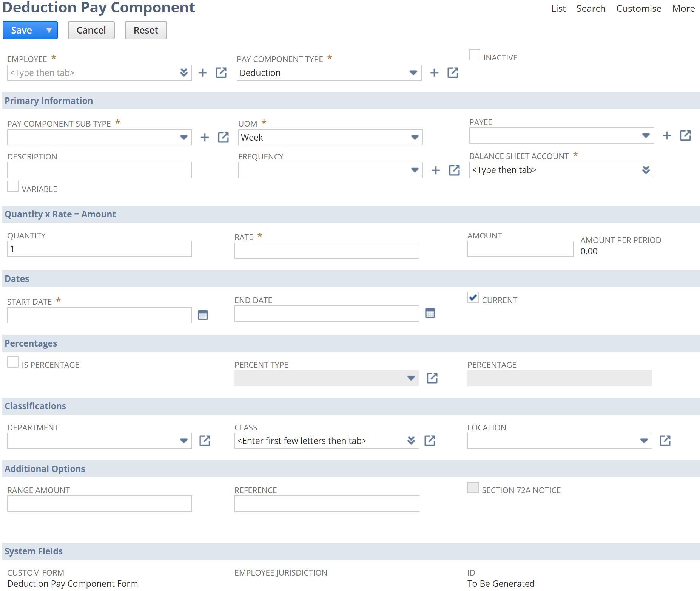Click the More menu item
This screenshot has width=700, height=591.
(683, 8)
